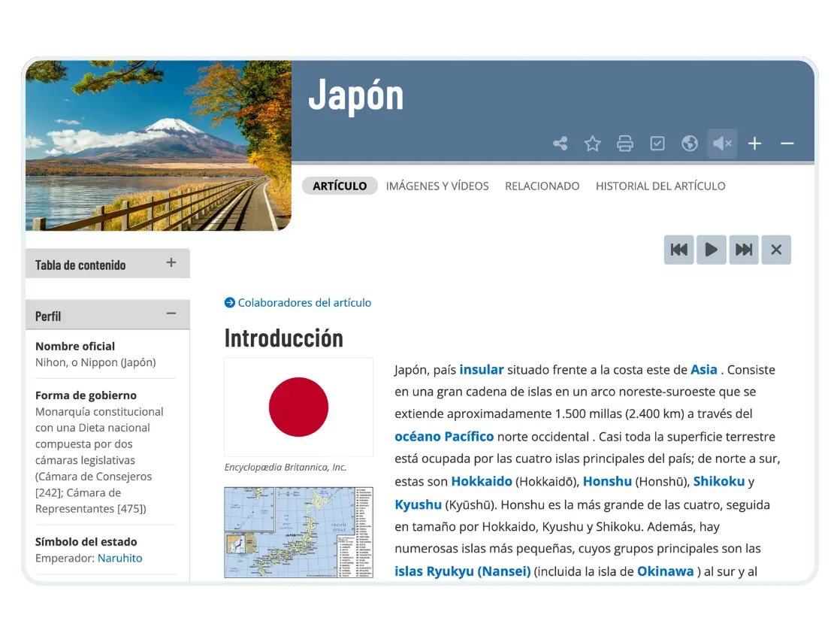Toggle the muted speaker audio icon
The width and height of the screenshot is (840, 642).
pyautogui.click(x=722, y=144)
